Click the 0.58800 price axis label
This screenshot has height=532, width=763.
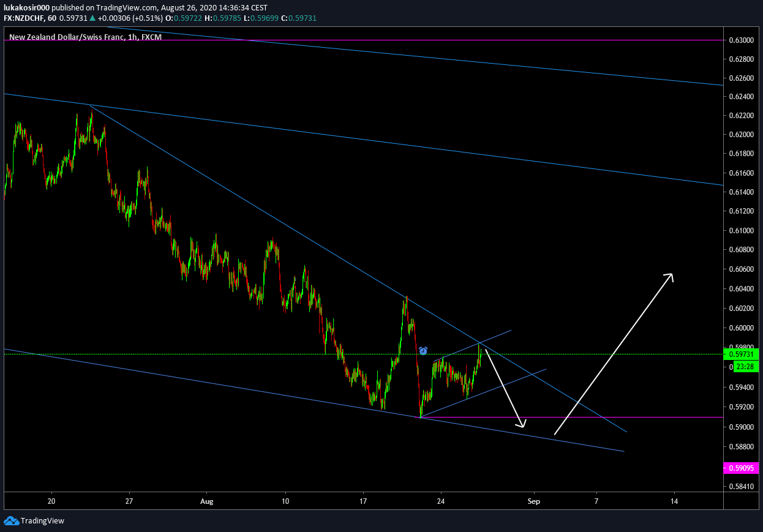tap(741, 447)
